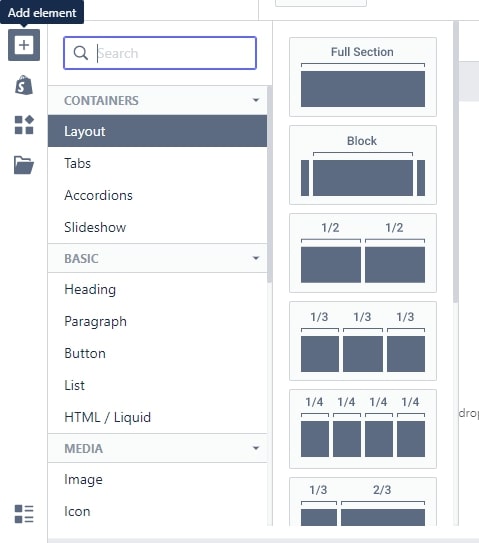479x543 pixels.
Task: Open the folder icon in sidebar
Action: pos(24,165)
